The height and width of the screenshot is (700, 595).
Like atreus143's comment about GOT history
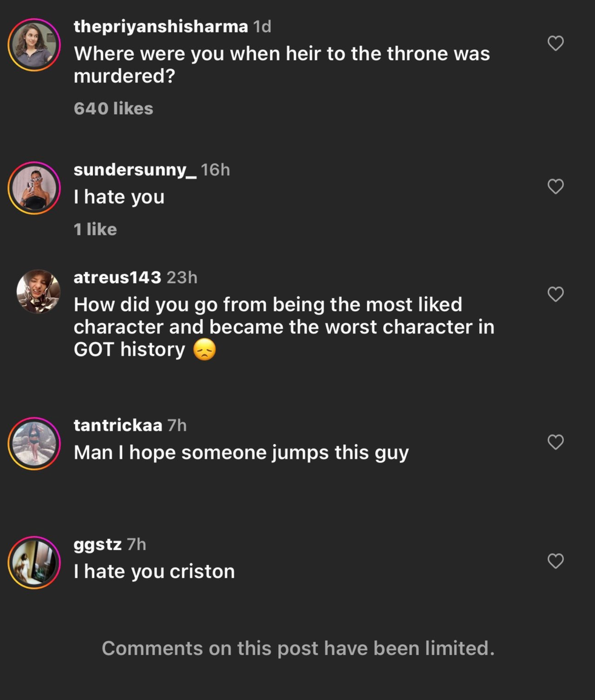[556, 295]
